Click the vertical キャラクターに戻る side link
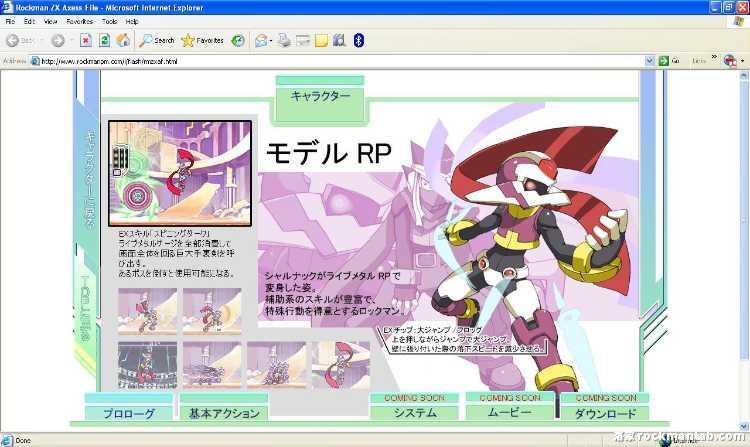The height and width of the screenshot is (447, 750). pos(90,178)
